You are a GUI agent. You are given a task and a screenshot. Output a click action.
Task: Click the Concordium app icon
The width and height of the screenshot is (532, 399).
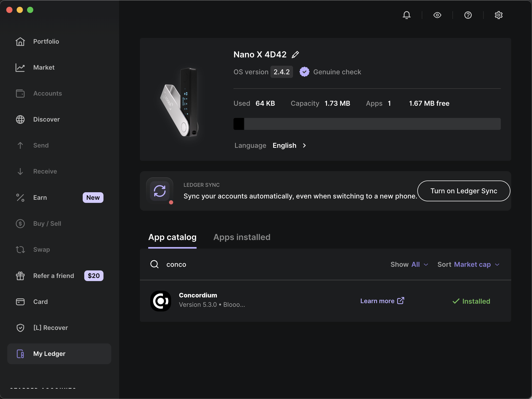(160, 301)
